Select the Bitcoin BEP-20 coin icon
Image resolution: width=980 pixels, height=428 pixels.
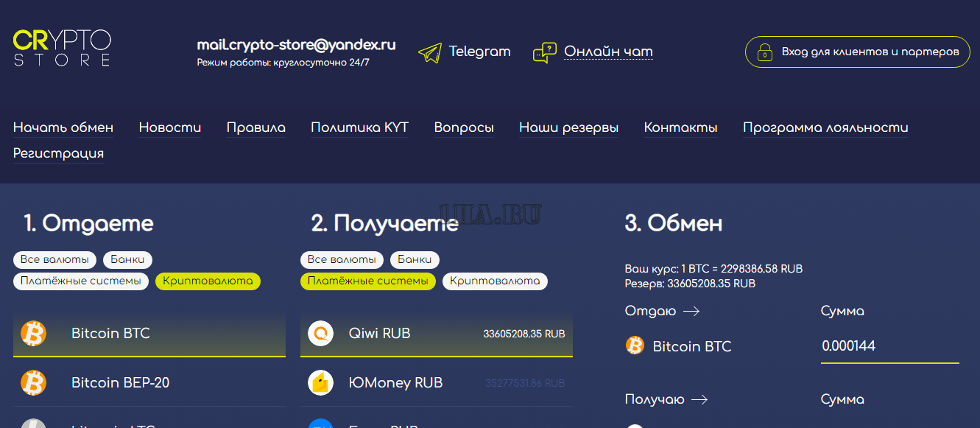point(33,383)
